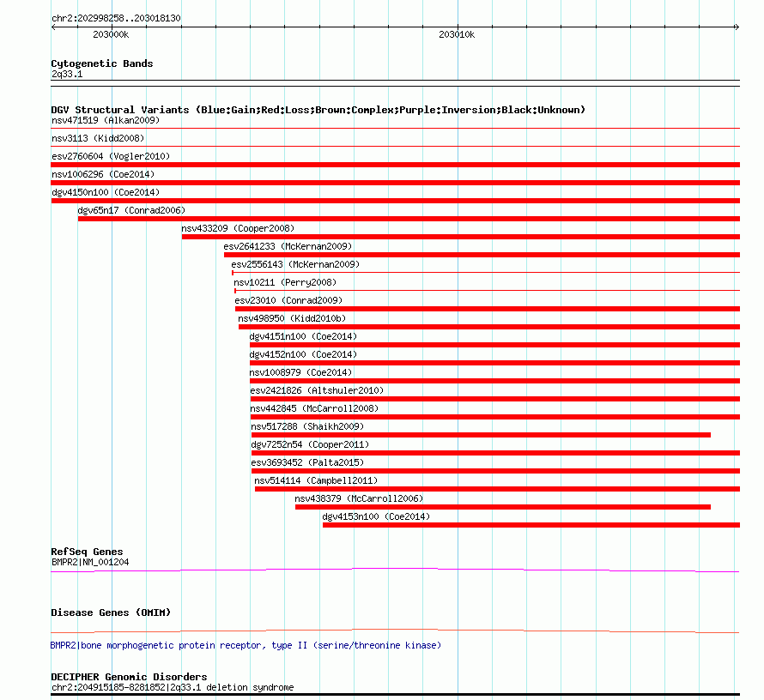Select the red bar below nsv517288 (Shaikh2009)
The height and width of the screenshot is (700, 764).
tap(481, 435)
